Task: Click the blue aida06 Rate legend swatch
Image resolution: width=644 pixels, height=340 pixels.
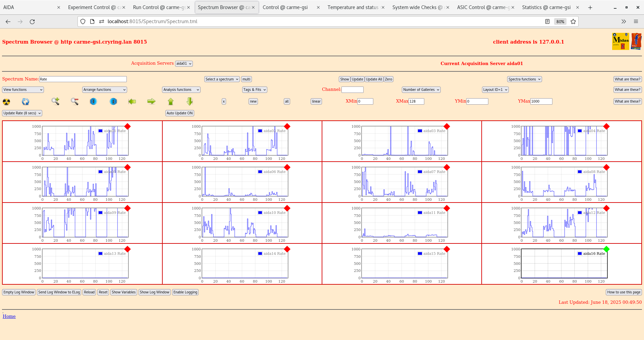Action: tap(260, 172)
